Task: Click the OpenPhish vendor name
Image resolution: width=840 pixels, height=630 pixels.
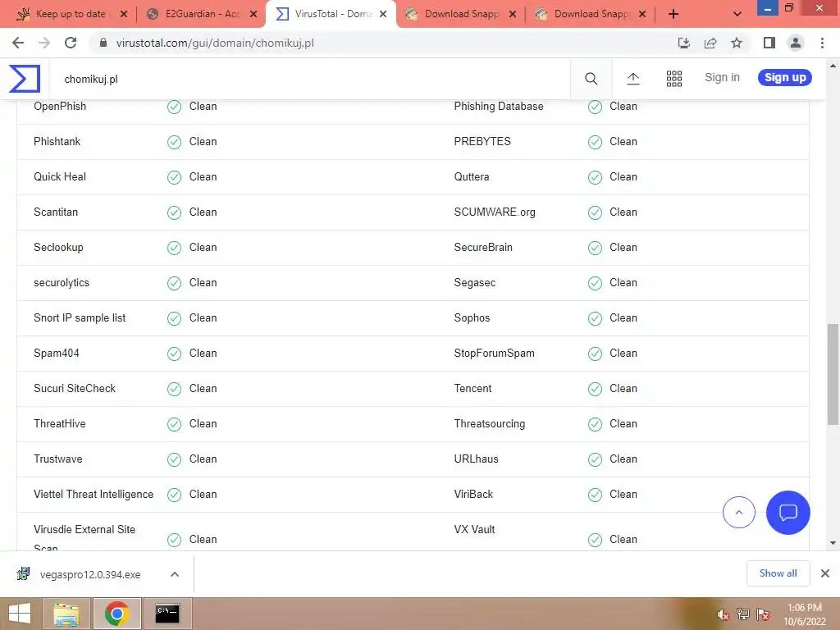Action: (x=59, y=106)
